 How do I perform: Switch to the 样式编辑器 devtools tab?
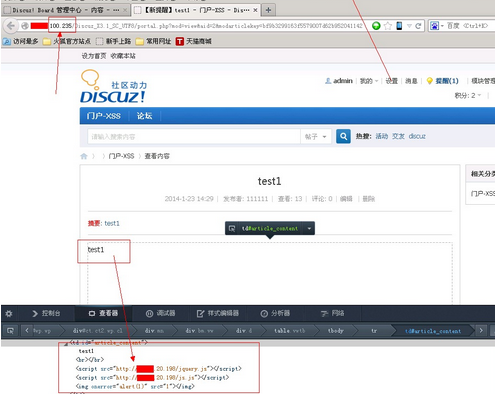click(x=218, y=313)
